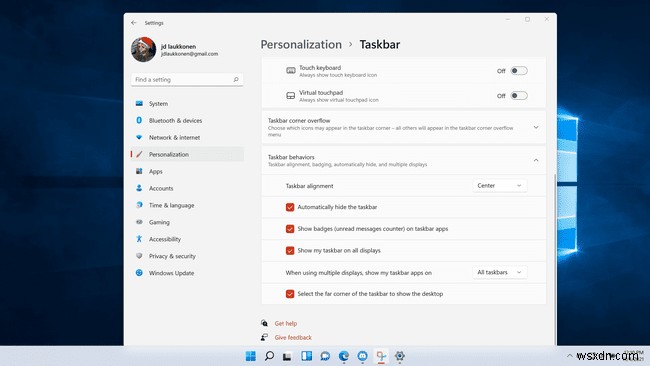
Task: Select Gaming label in the sidebar
Action: tap(159, 222)
